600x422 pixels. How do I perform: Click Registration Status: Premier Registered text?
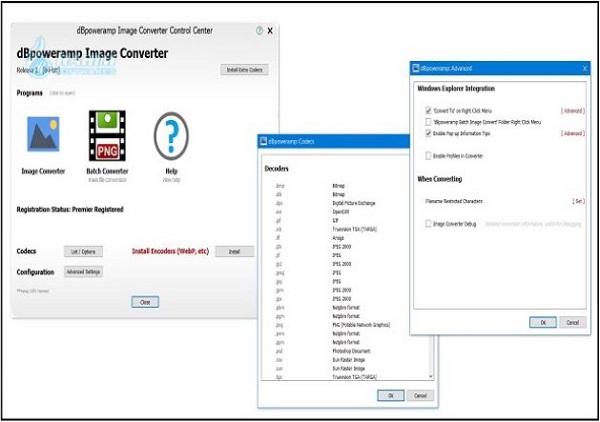(x=70, y=209)
